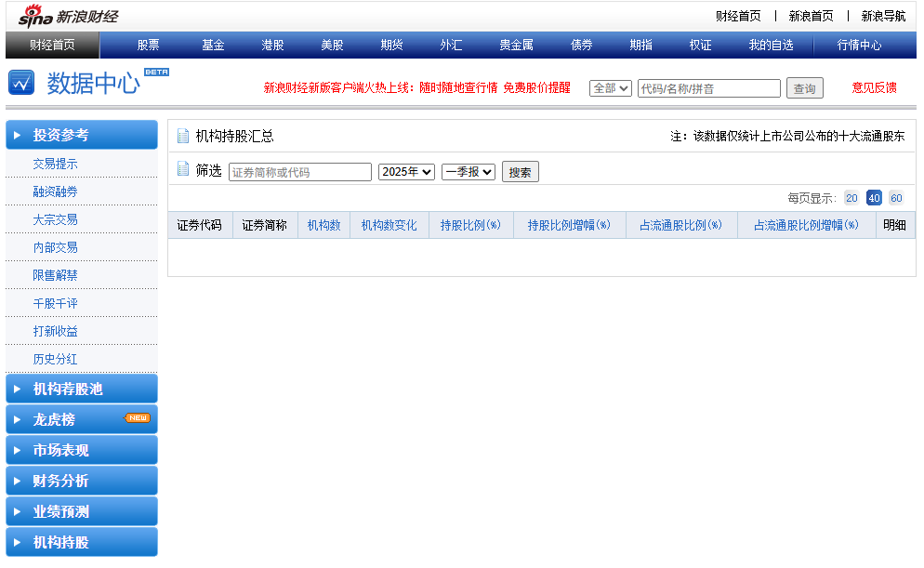Click the 数据中心 chart icon
The image size is (924, 568).
21,83
